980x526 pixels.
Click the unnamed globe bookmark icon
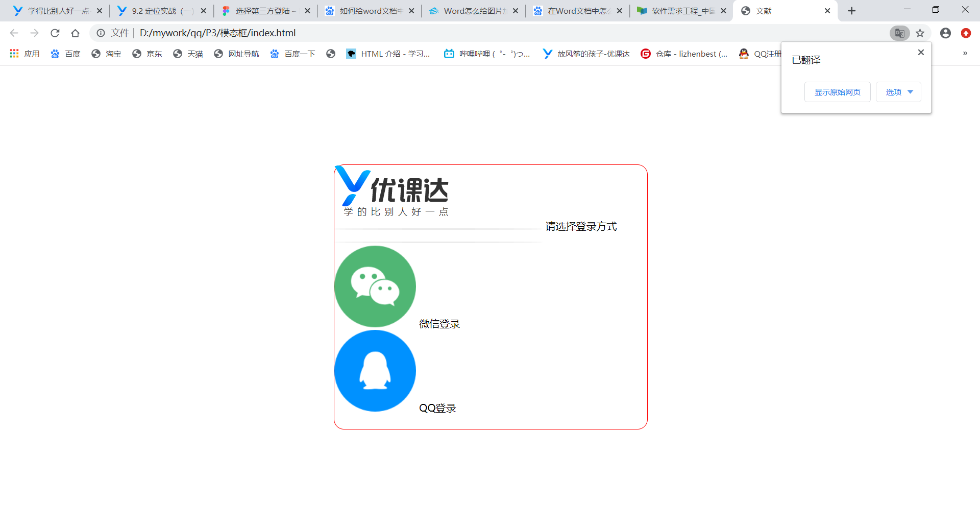331,54
